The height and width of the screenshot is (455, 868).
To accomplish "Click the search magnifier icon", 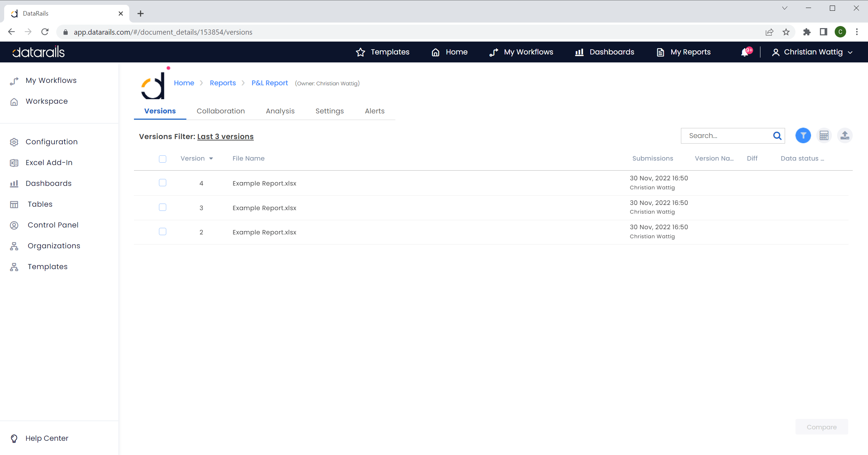I will click(777, 136).
